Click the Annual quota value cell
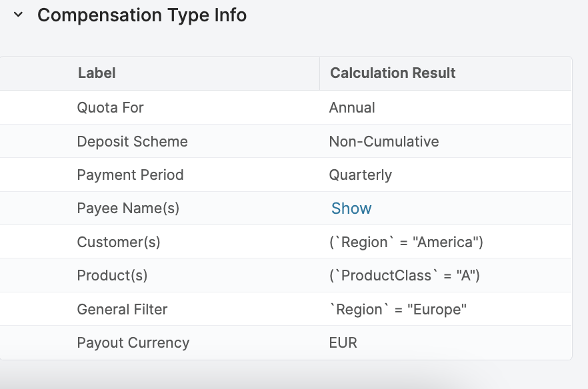This screenshot has height=389, width=588. click(352, 108)
